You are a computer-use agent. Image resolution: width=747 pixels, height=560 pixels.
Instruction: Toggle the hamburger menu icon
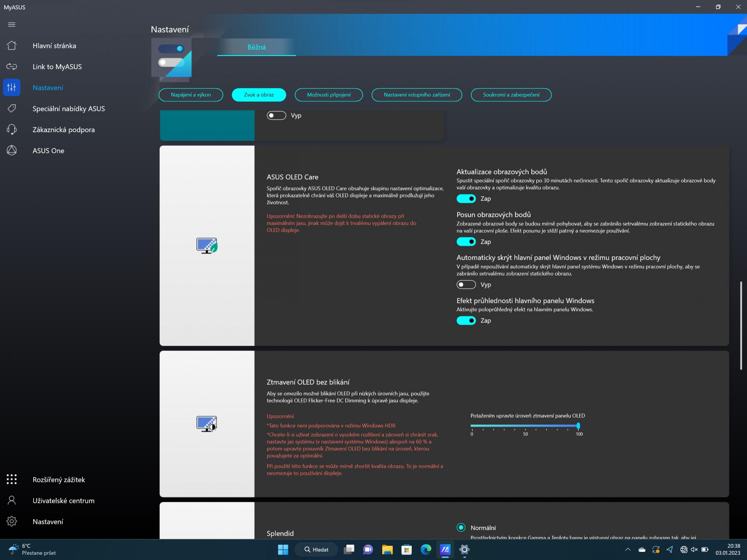coord(12,24)
